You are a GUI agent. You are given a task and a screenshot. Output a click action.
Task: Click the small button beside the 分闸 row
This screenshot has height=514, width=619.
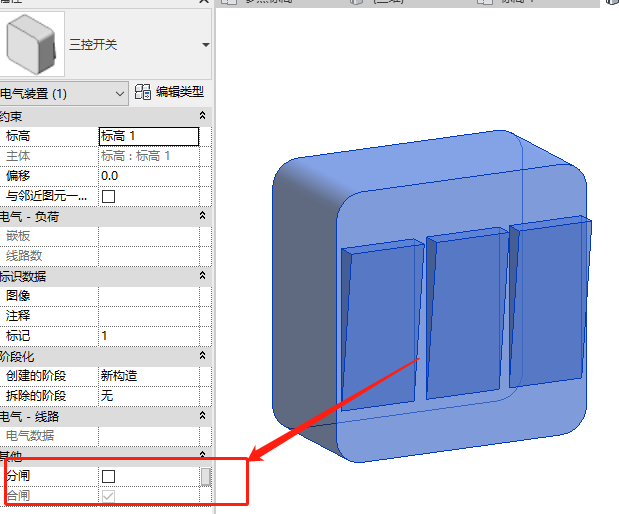tap(206, 476)
